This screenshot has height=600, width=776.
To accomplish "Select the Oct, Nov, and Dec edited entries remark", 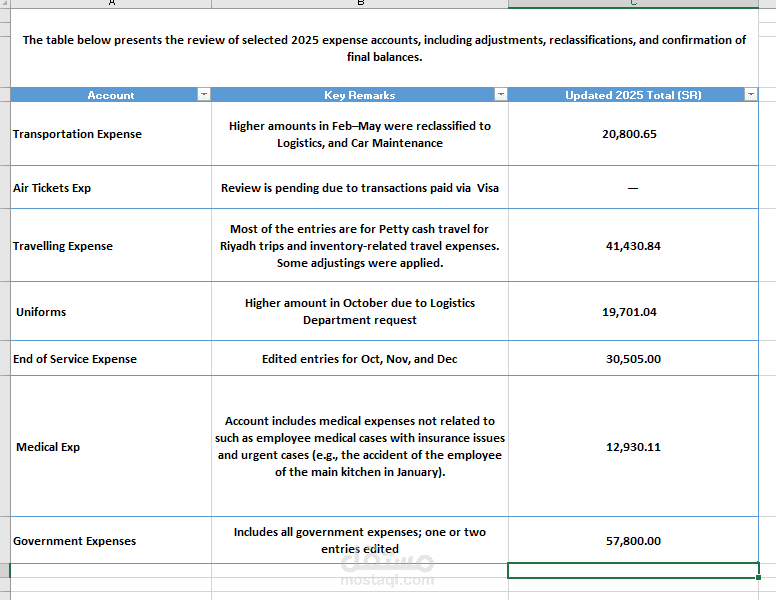I will tap(360, 358).
